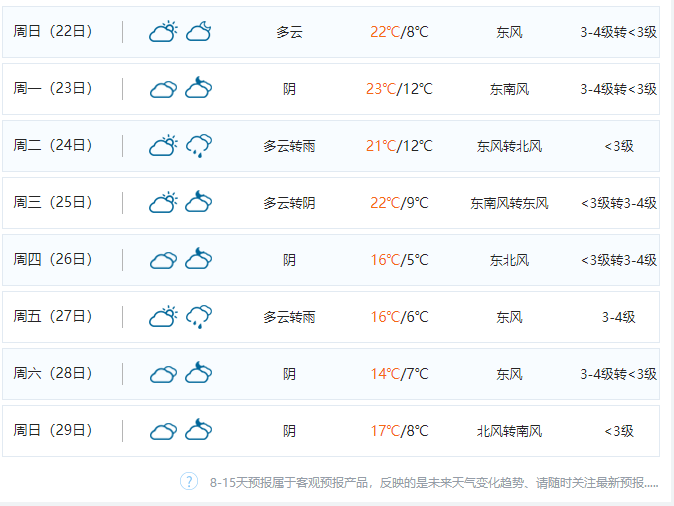Image resolution: width=674 pixels, height=506 pixels.
Task: Click the daytime overcast icon for 周六(28日)
Action: 163,374
